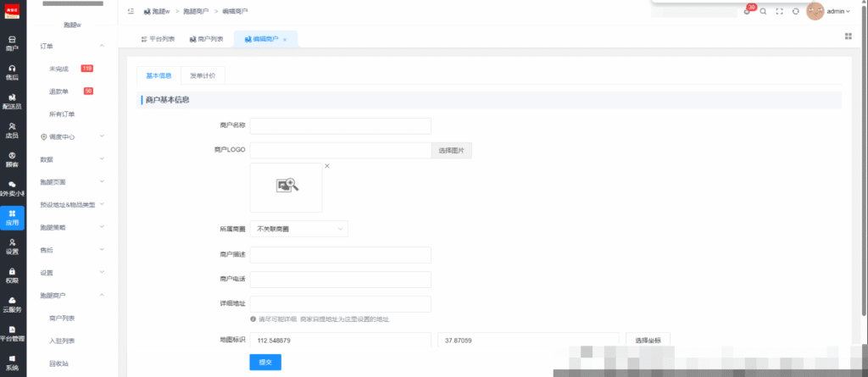Collapse sidebar with the menu fold icon
Screen dimensions: 868x377
tap(131, 11)
